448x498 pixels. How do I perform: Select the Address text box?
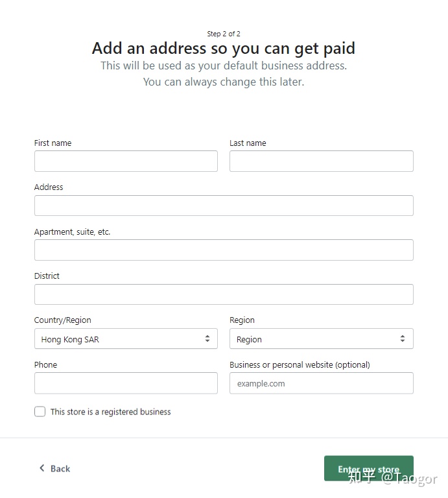pos(224,206)
